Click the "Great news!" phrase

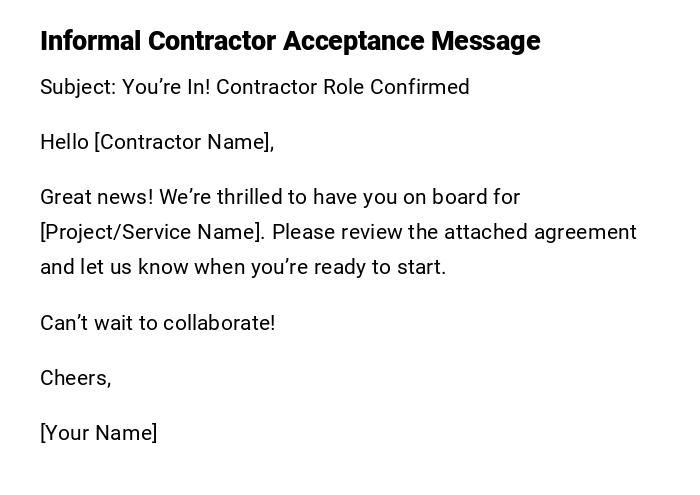[x=96, y=197]
